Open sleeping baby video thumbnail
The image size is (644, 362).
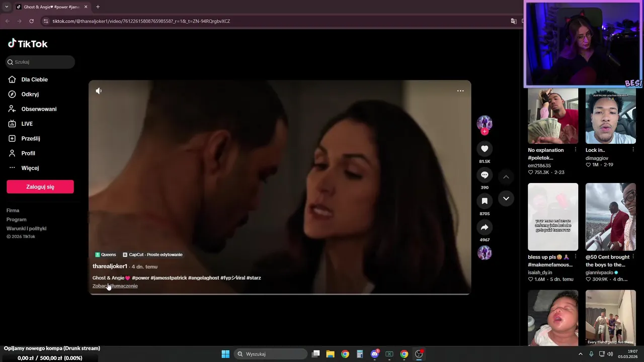[553, 318]
